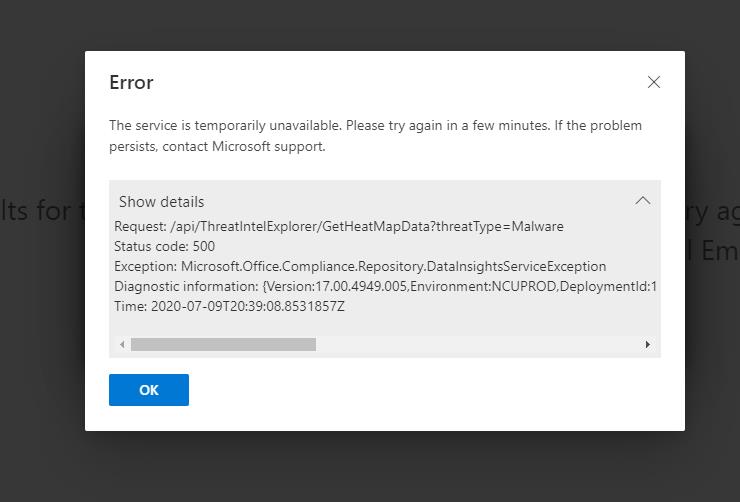Click the dimmed background text right of dialog
This screenshot has width=740, height=502.
[x=712, y=231]
